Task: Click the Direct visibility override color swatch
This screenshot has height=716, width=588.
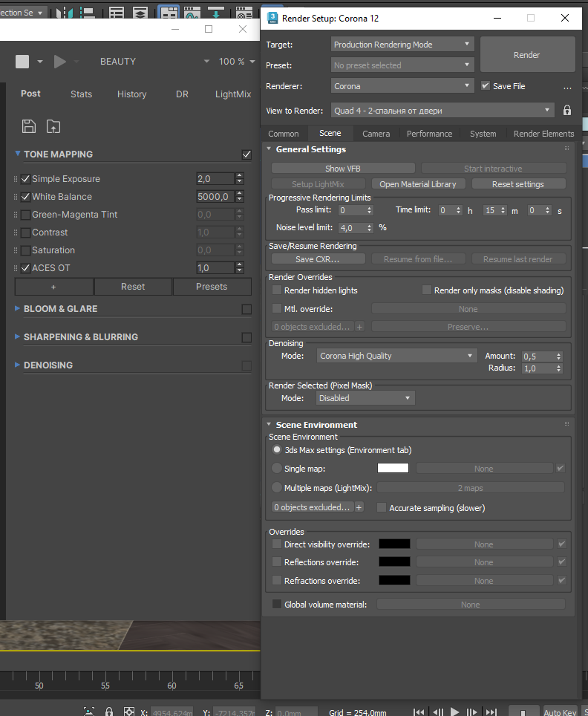Action: pyautogui.click(x=394, y=544)
